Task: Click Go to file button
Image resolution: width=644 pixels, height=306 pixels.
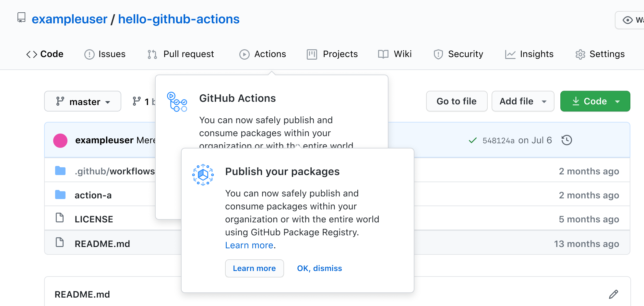Action: (457, 101)
